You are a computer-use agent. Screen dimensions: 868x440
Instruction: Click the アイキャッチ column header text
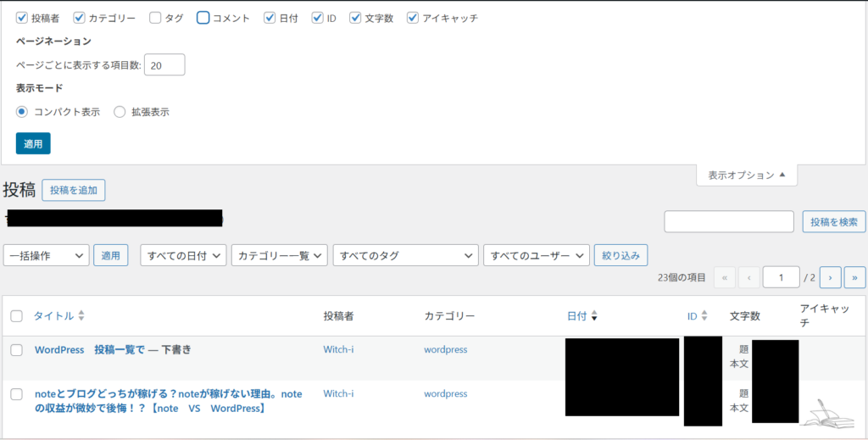[x=824, y=315]
